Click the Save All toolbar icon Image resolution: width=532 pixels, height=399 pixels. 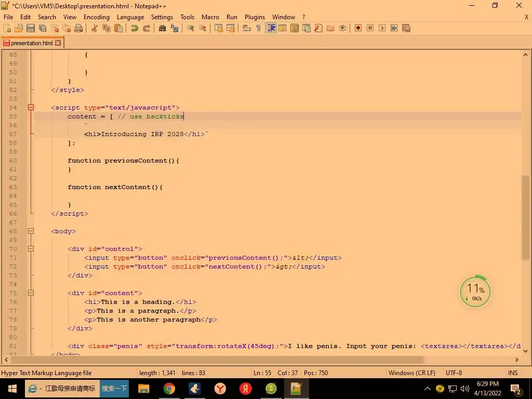point(43,28)
